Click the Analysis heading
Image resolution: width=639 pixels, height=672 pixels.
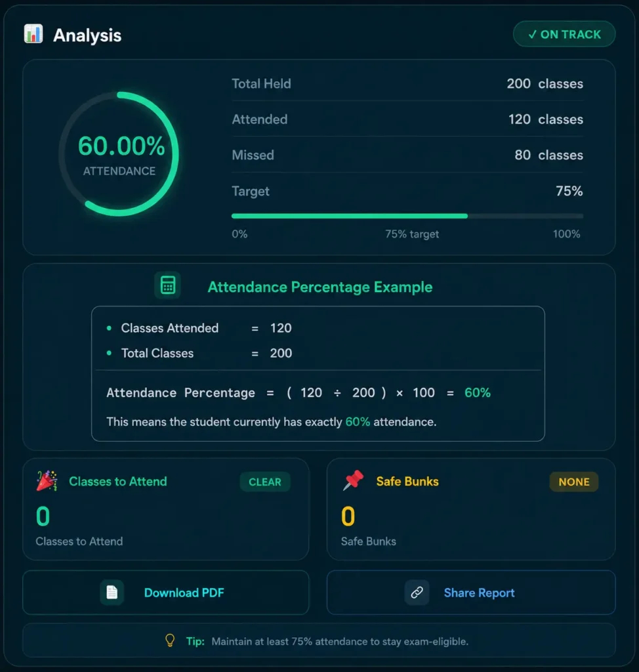coord(87,35)
